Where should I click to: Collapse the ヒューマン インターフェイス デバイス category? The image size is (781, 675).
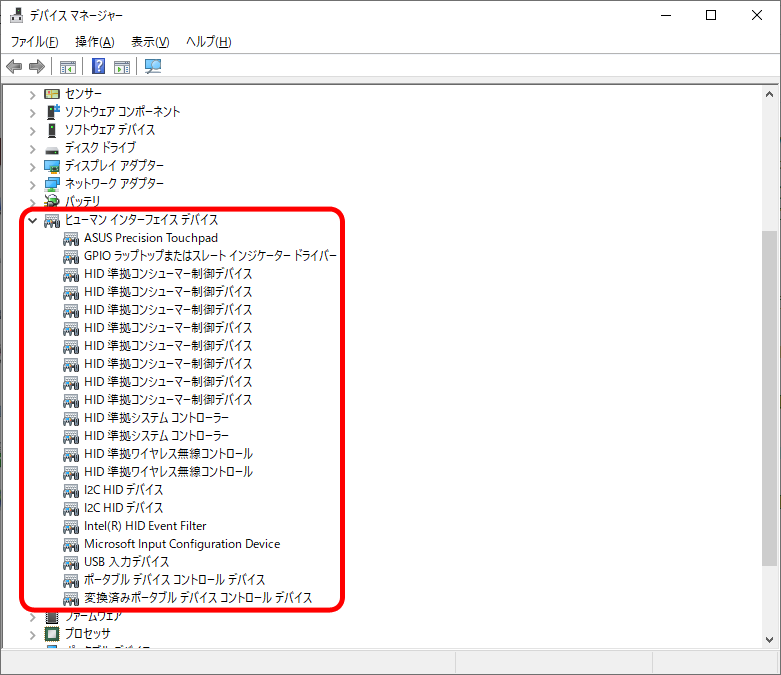pos(32,220)
